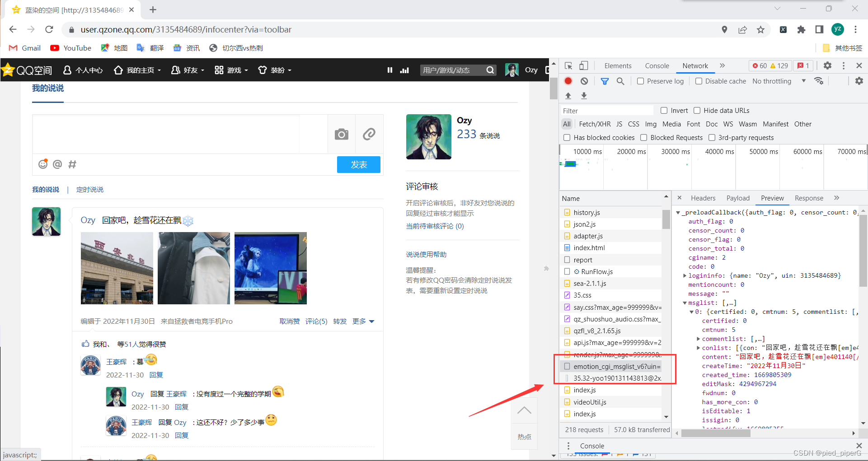Click the 发表 publish button
This screenshot has height=461, width=868.
point(358,164)
